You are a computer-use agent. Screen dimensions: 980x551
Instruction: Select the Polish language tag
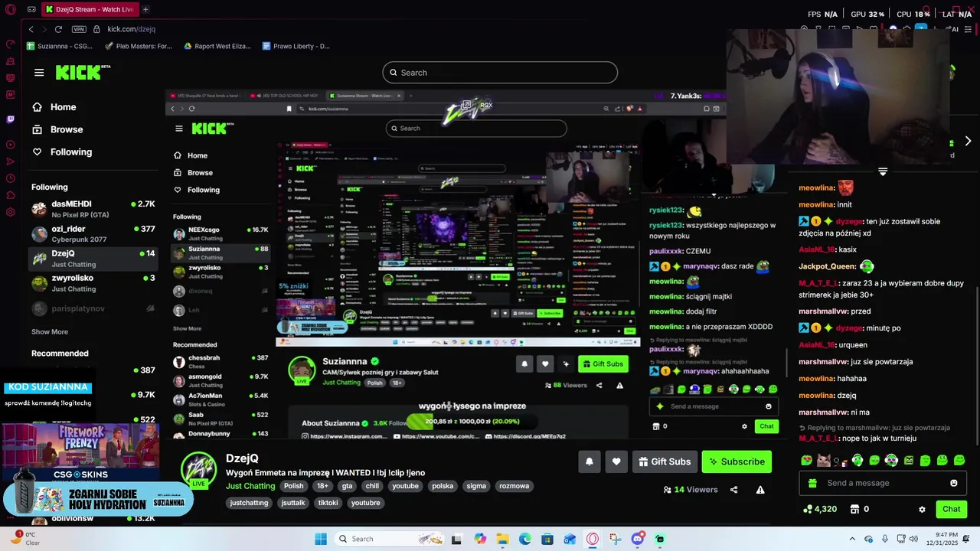294,486
